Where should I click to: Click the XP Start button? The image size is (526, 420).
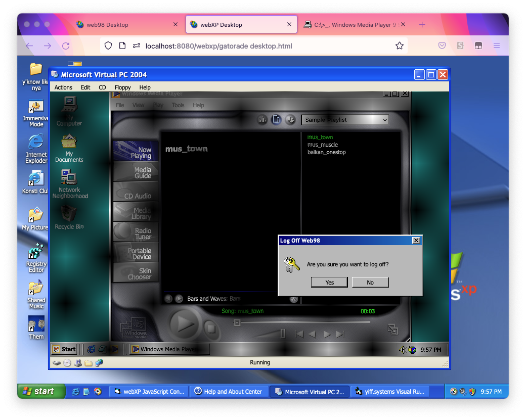click(x=41, y=391)
